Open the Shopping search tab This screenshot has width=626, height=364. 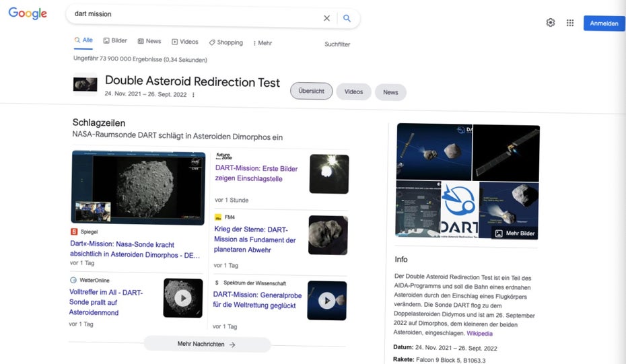226,42
